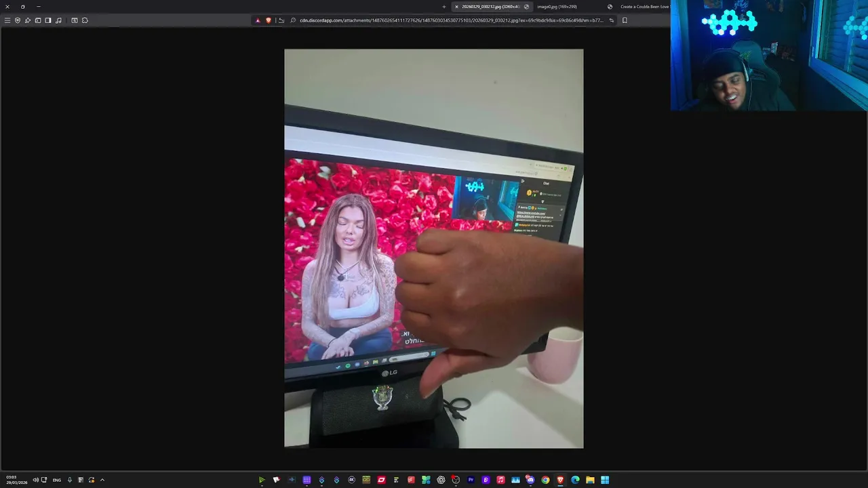Click the microphone tray icon

coord(69,480)
